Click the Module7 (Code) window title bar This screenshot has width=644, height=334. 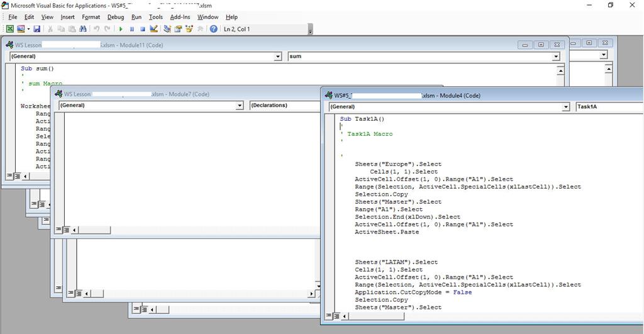click(x=187, y=94)
